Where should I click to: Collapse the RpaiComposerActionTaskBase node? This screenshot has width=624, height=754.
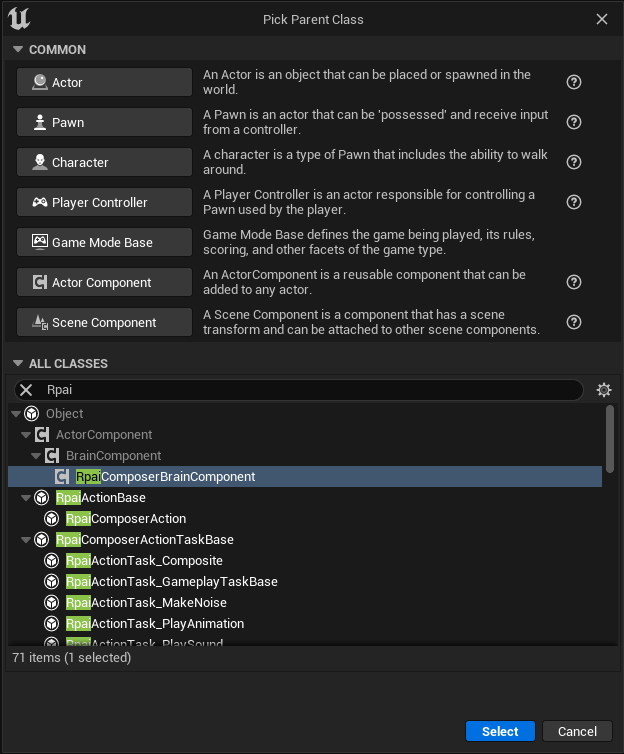tap(27, 540)
